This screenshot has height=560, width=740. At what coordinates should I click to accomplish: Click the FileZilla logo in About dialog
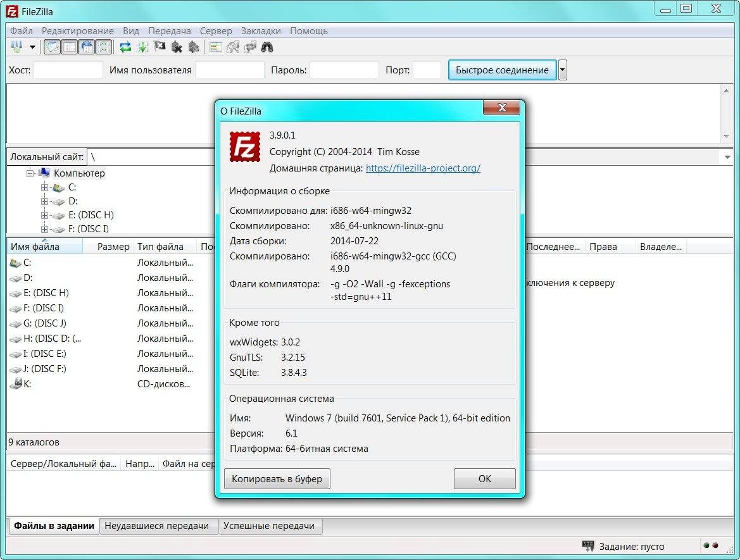245,147
